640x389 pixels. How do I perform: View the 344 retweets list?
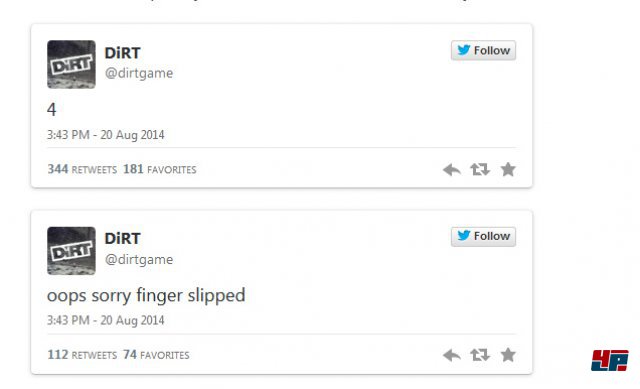(82, 169)
